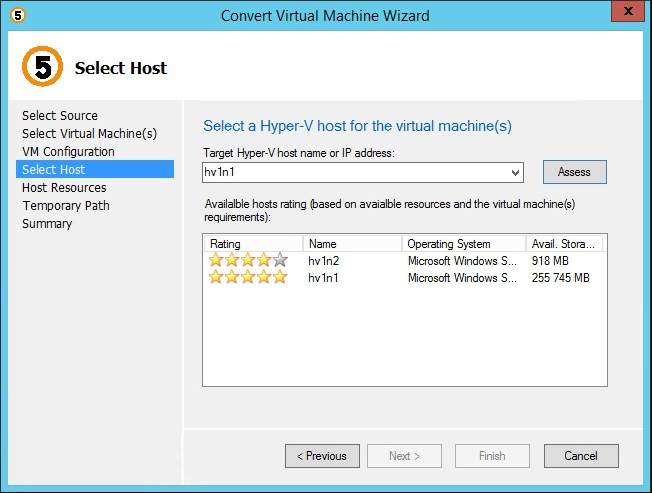The height and width of the screenshot is (493, 652).
Task: Cancel the wizard
Action: coord(581,456)
